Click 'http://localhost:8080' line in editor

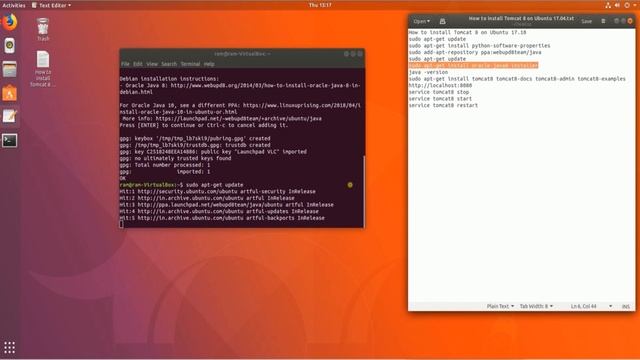[440, 85]
